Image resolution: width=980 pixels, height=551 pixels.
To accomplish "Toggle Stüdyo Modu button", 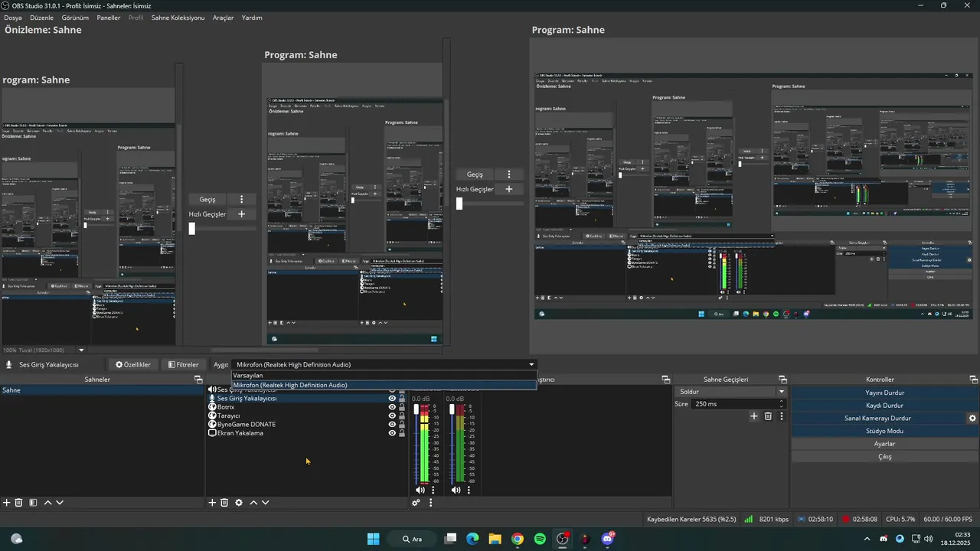I will pyautogui.click(x=884, y=431).
